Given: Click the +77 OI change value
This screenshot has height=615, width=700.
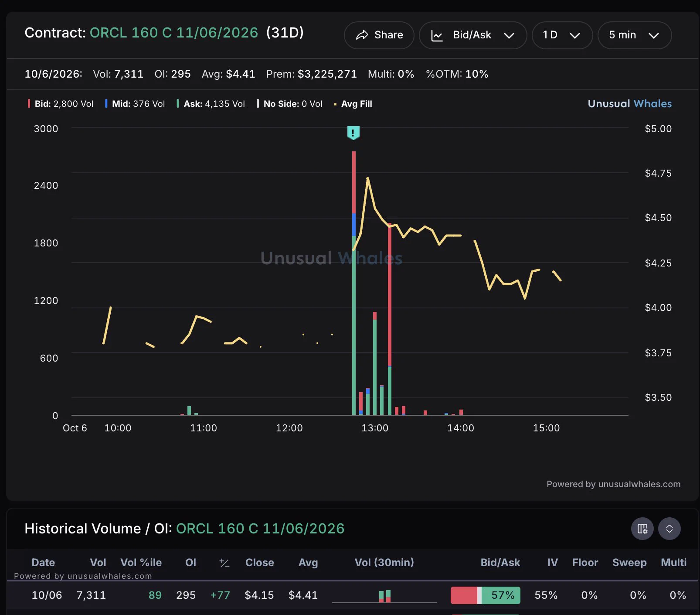Looking at the screenshot, I should click(x=220, y=595).
